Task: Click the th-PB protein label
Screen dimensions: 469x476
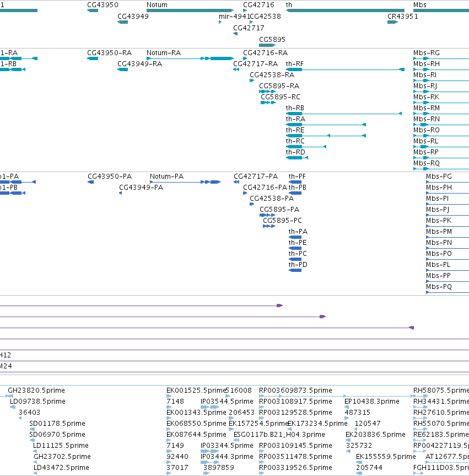Action: click(x=297, y=188)
